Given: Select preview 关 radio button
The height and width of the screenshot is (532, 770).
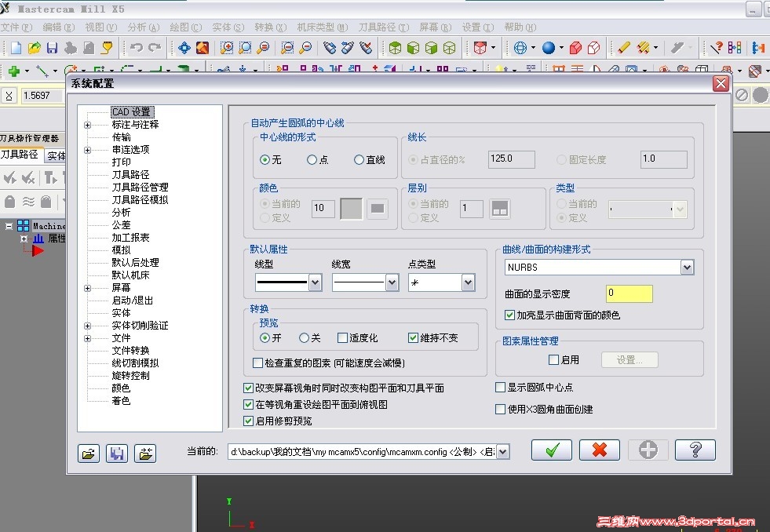Looking at the screenshot, I should [304, 337].
